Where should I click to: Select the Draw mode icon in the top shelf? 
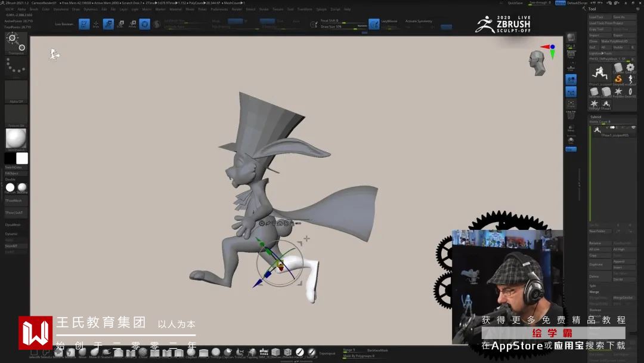96,24
